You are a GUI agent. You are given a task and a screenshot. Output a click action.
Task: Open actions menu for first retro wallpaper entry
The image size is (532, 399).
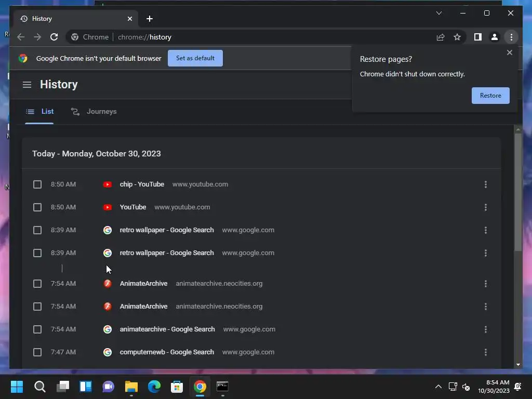[x=486, y=230]
